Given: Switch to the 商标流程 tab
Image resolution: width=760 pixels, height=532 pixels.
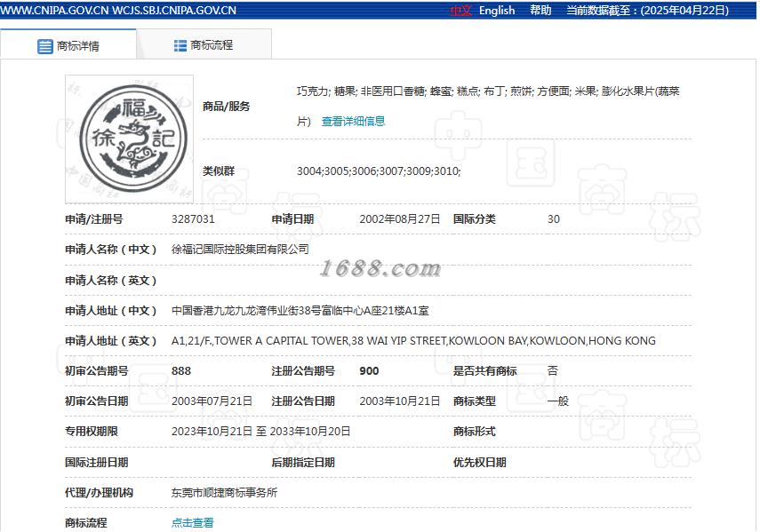Looking at the screenshot, I should pos(204,45).
